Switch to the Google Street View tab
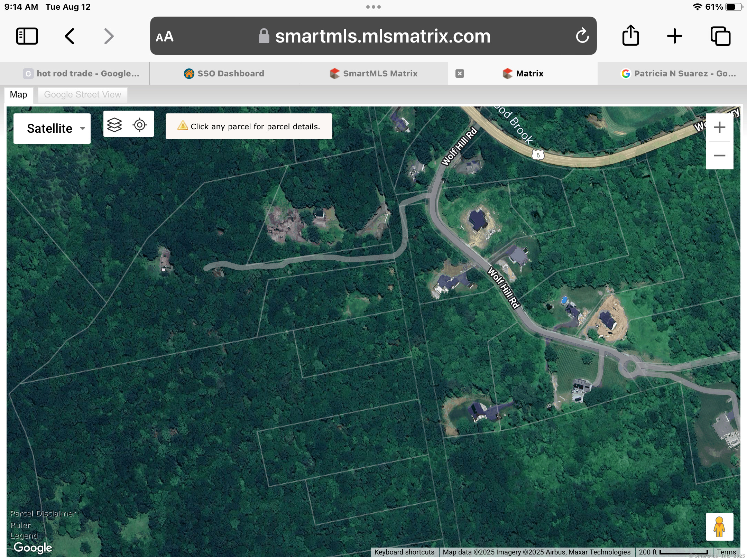The image size is (747, 560). click(x=82, y=95)
